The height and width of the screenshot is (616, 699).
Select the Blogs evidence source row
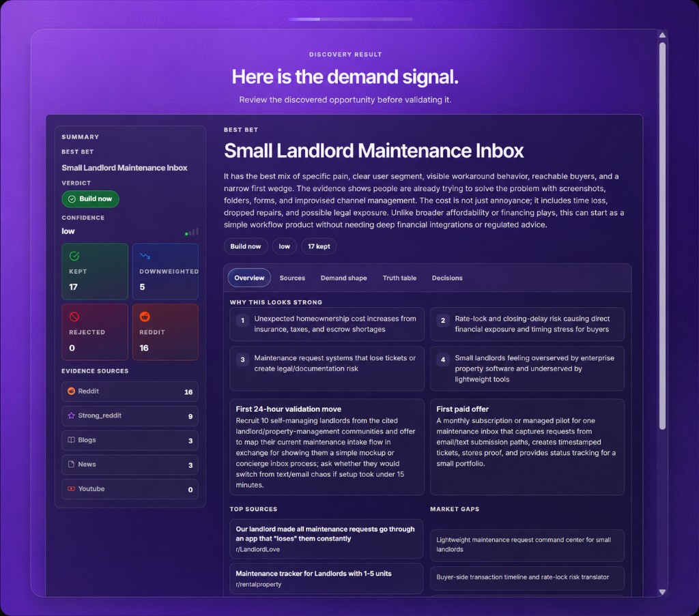130,441
